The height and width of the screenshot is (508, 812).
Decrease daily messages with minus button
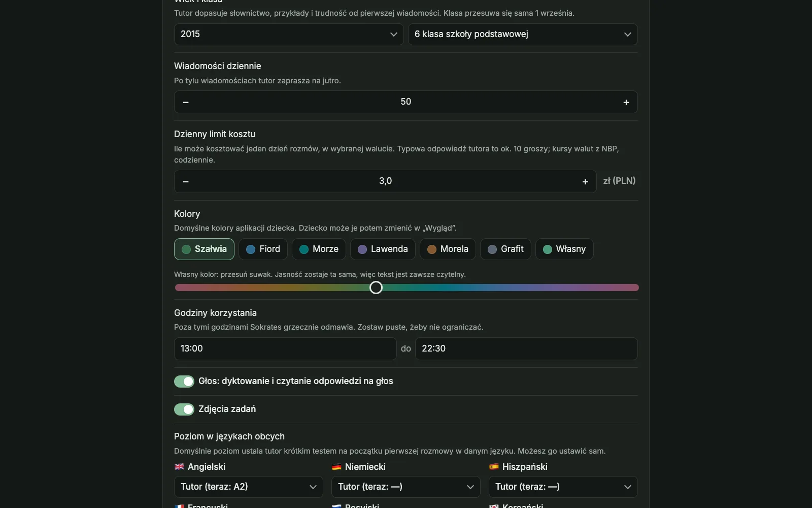[x=186, y=102]
